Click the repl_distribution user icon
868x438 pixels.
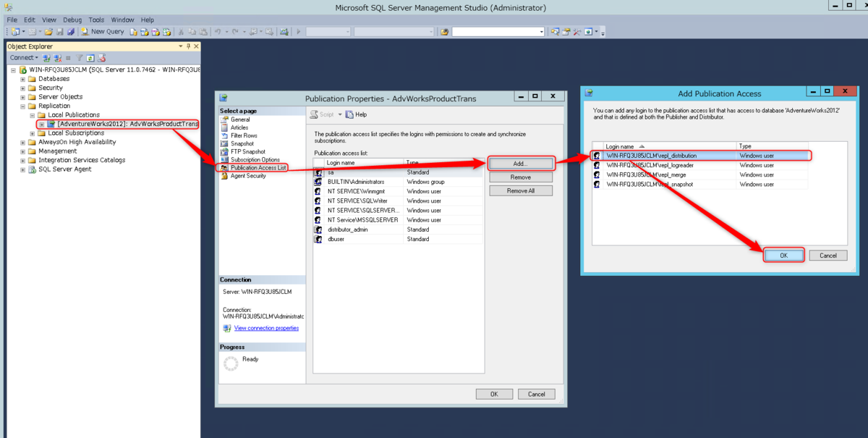[x=597, y=156]
